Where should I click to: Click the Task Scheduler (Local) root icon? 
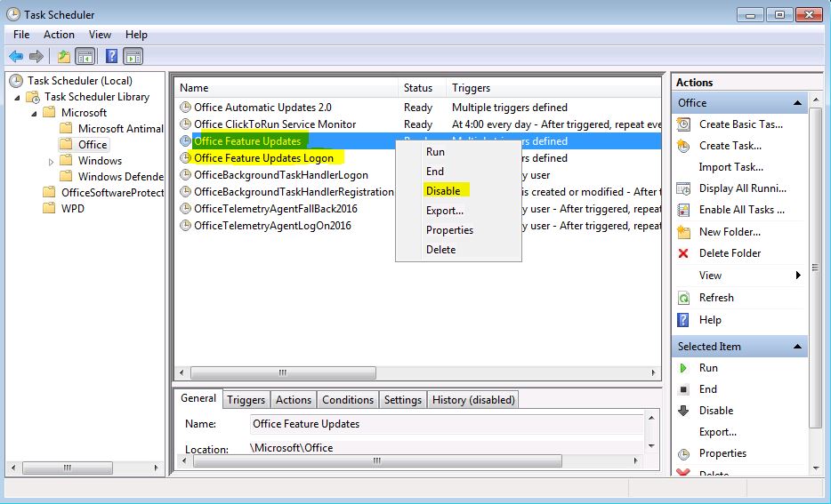pos(16,81)
